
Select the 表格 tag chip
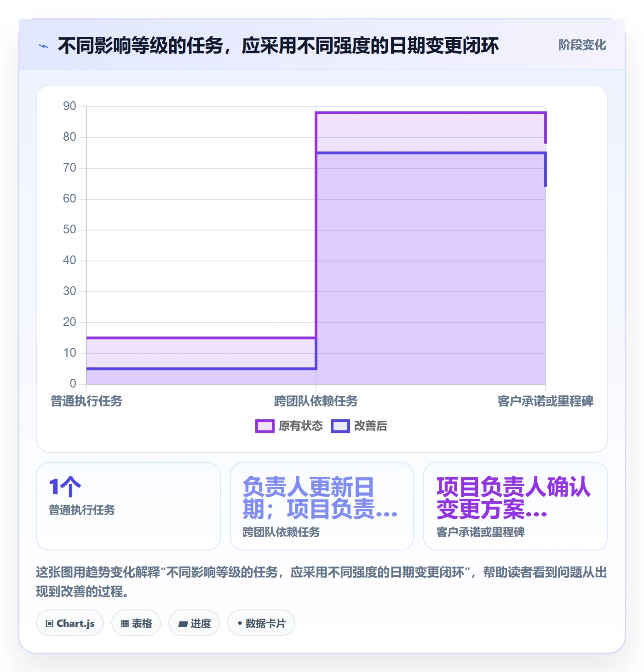136,623
